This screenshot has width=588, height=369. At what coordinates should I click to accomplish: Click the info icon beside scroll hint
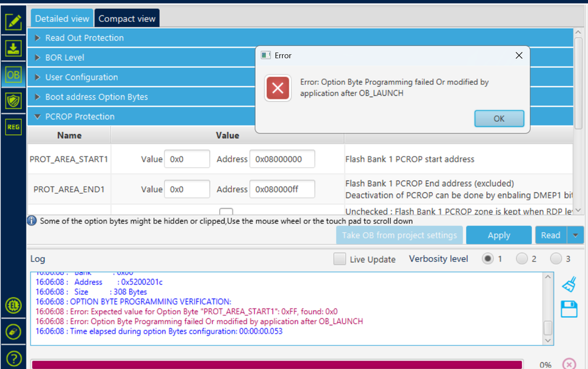32,221
